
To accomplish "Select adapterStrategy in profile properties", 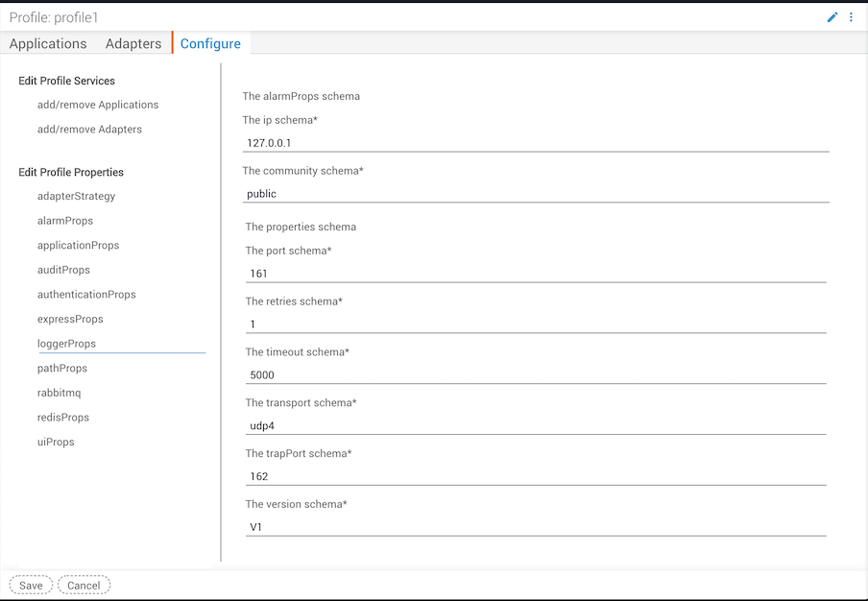I will click(x=76, y=196).
